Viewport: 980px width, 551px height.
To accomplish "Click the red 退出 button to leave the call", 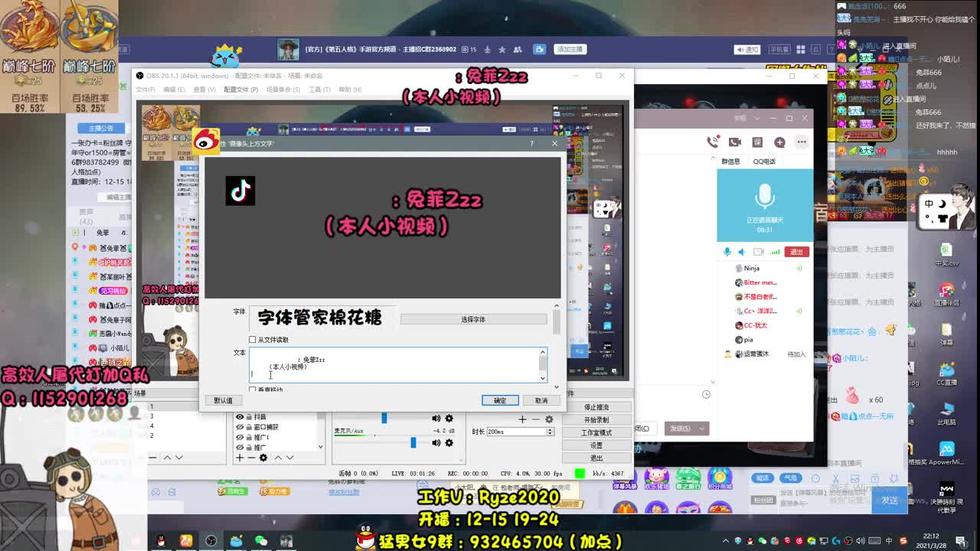I will 796,252.
